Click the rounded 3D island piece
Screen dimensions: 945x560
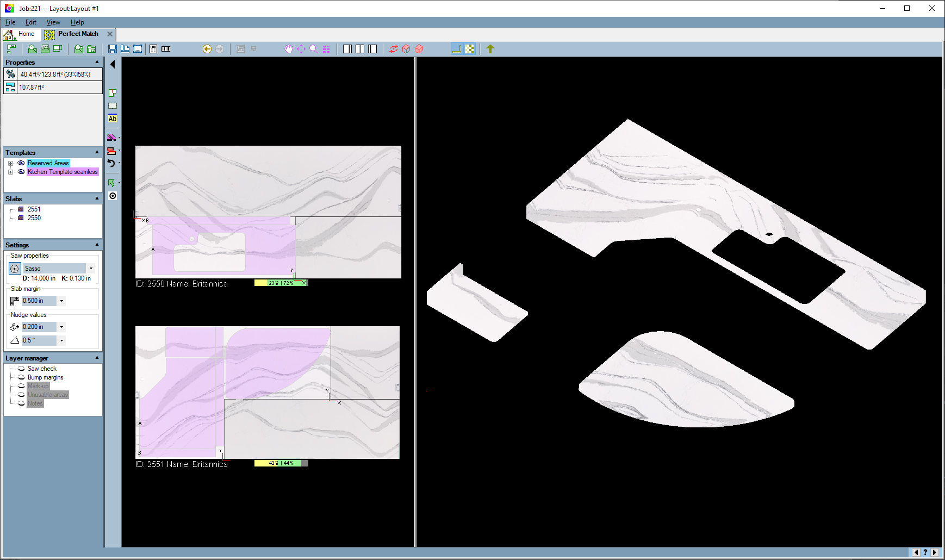[686, 379]
